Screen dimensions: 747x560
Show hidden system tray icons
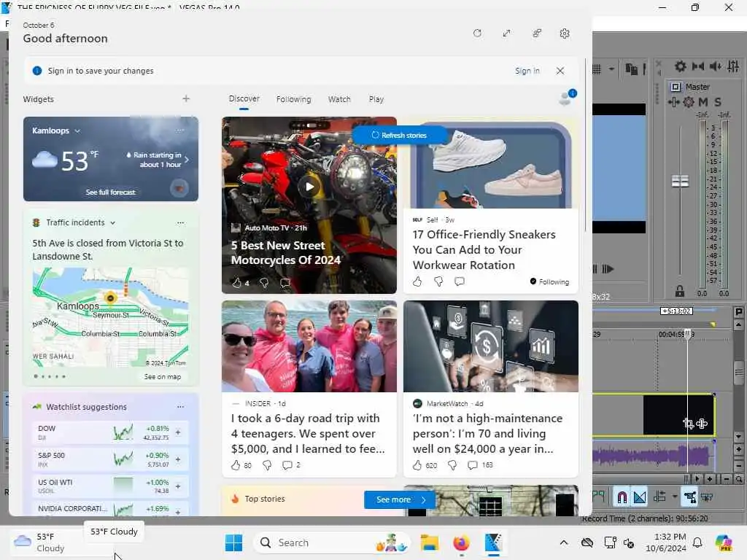pyautogui.click(x=564, y=542)
